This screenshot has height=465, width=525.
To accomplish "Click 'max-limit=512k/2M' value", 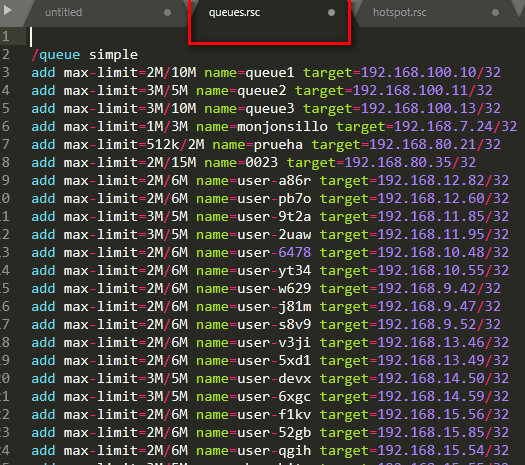I will [x=134, y=145].
